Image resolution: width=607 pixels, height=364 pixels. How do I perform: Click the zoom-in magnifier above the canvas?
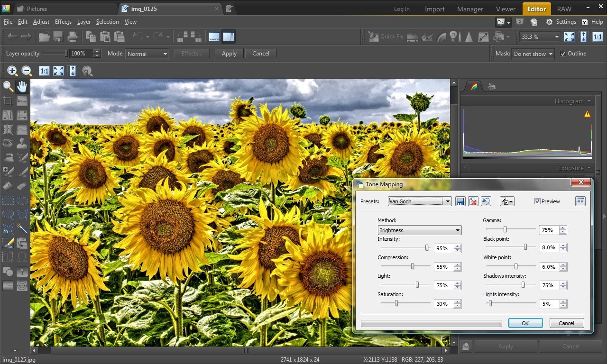pos(12,71)
